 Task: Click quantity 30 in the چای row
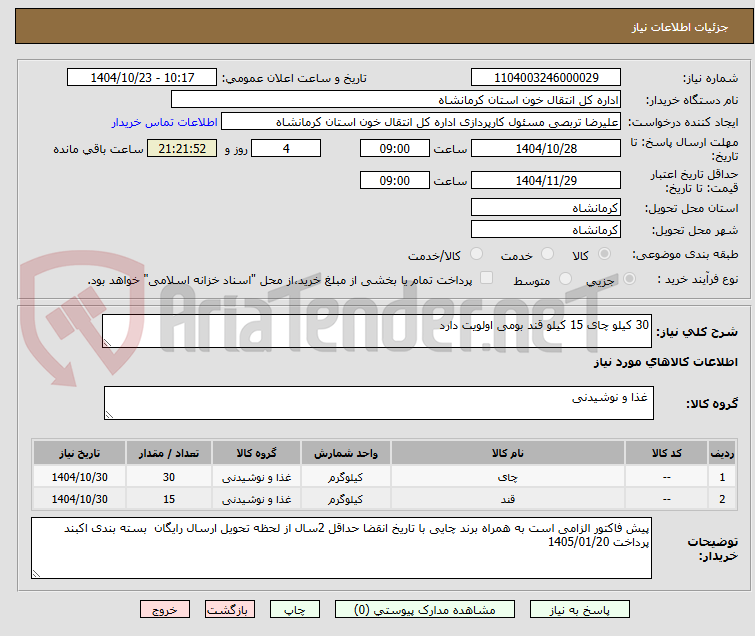169,477
